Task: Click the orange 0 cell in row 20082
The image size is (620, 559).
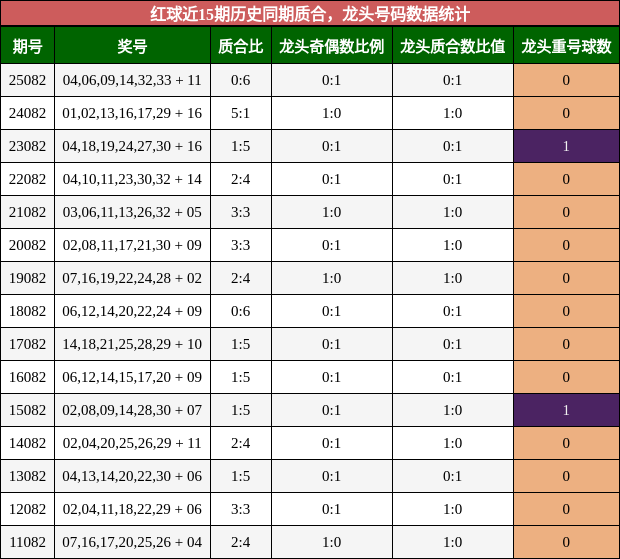Action: click(x=567, y=245)
